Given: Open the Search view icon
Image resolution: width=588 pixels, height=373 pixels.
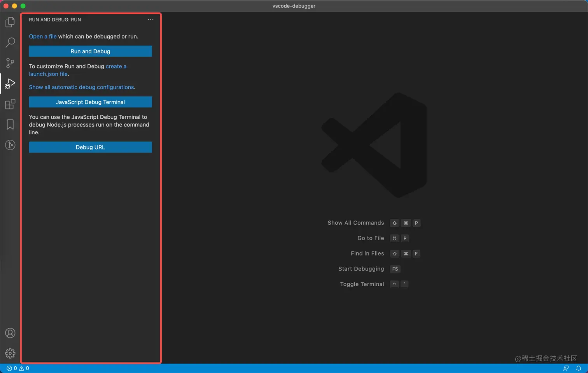Looking at the screenshot, I should pyautogui.click(x=10, y=42).
